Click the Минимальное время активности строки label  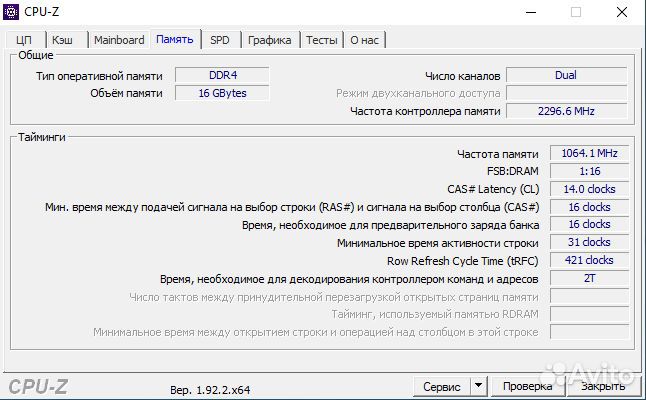tap(438, 243)
